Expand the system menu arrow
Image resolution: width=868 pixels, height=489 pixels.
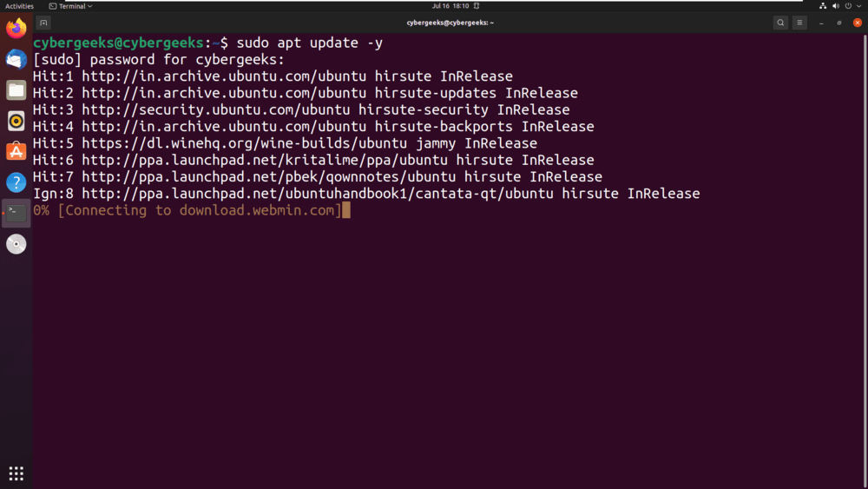coord(858,6)
